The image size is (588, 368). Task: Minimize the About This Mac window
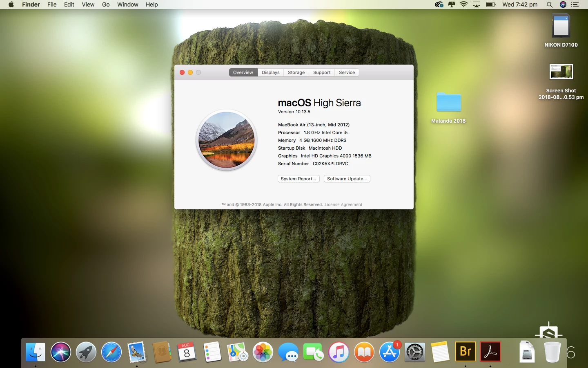(x=190, y=72)
